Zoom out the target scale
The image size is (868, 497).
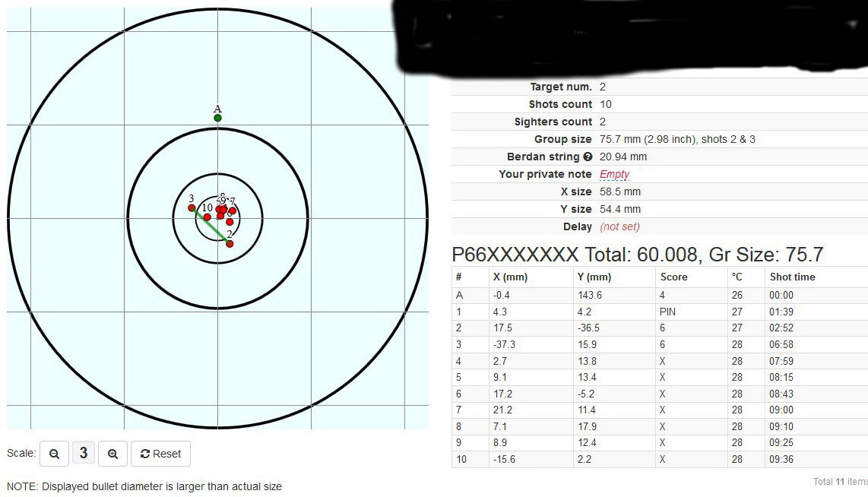54,454
